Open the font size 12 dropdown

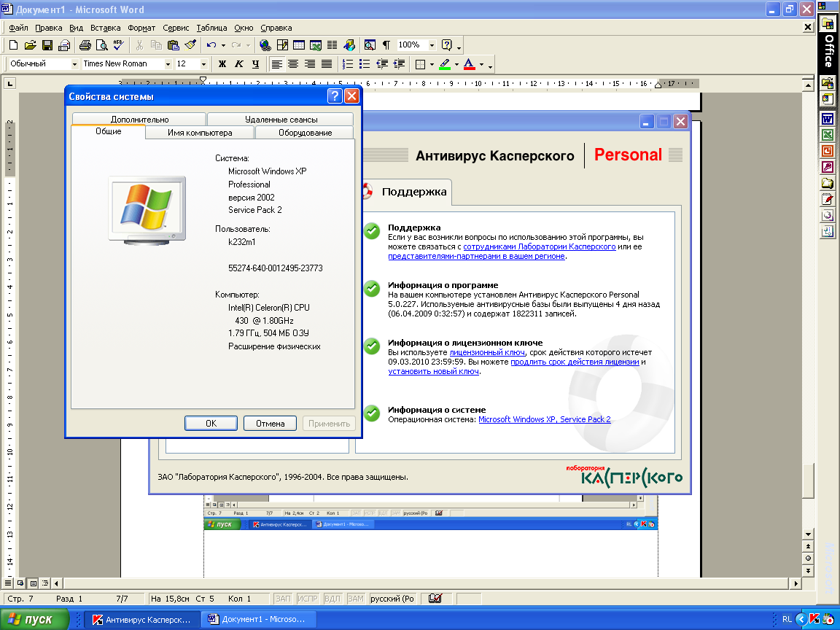pos(203,64)
